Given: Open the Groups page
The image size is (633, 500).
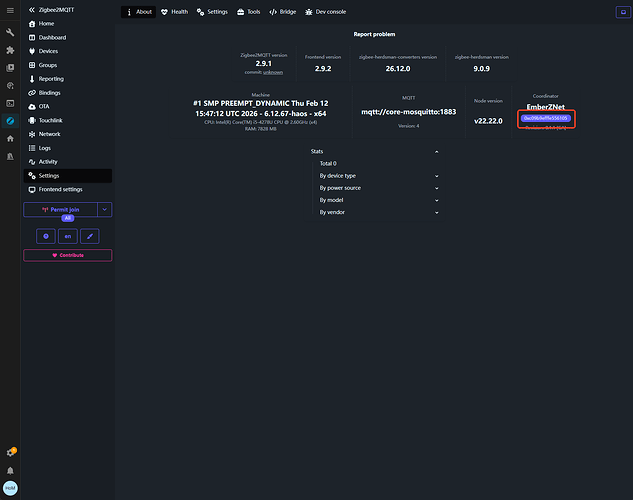Looking at the screenshot, I should (67, 65).
